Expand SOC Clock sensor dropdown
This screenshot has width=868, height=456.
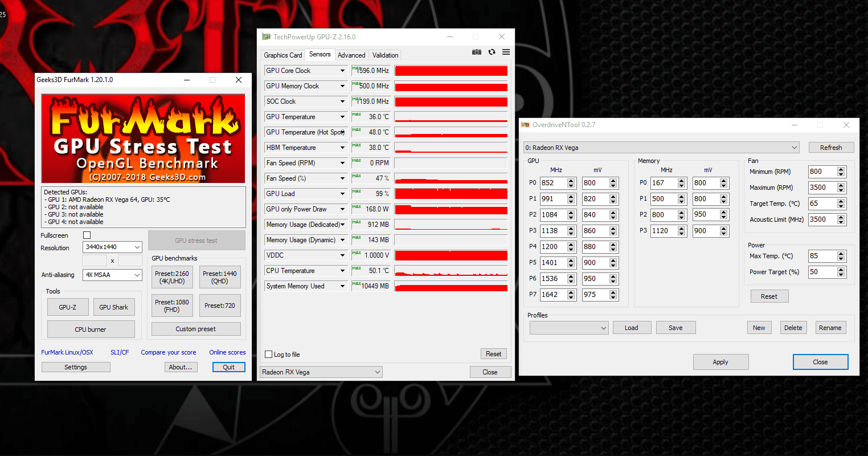click(x=342, y=101)
